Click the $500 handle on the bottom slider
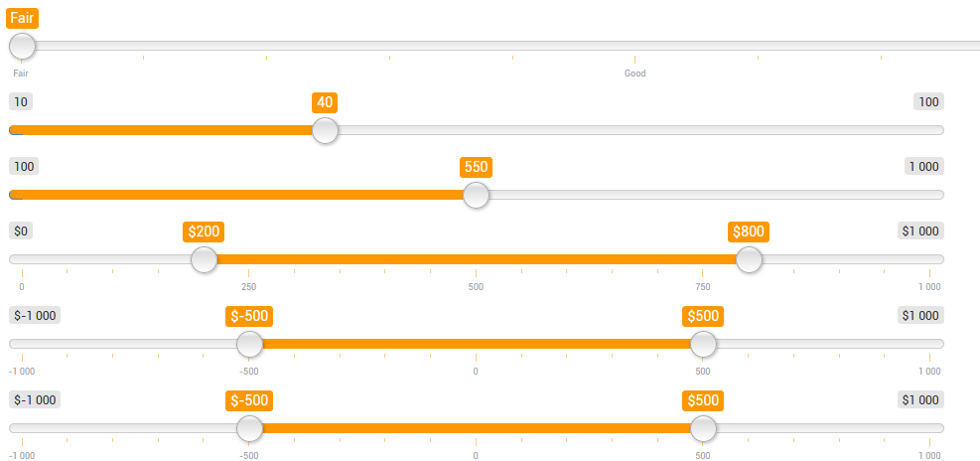 (703, 428)
